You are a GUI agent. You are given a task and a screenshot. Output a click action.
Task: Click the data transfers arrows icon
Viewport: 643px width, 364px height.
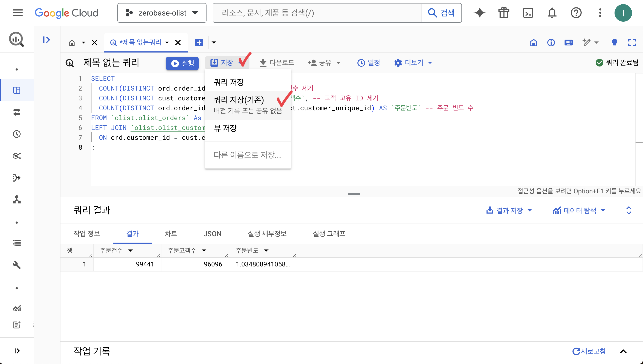click(x=17, y=112)
